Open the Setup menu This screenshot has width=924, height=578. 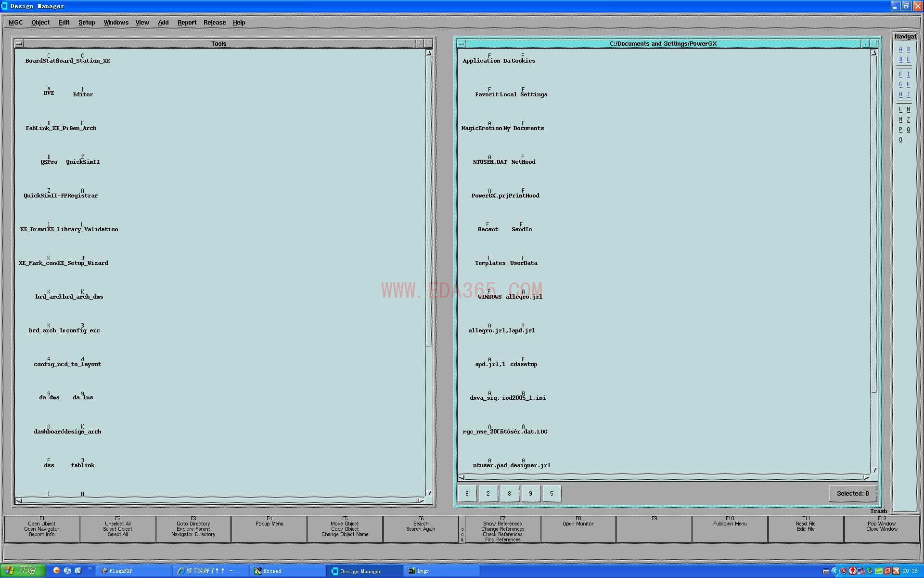click(x=87, y=23)
